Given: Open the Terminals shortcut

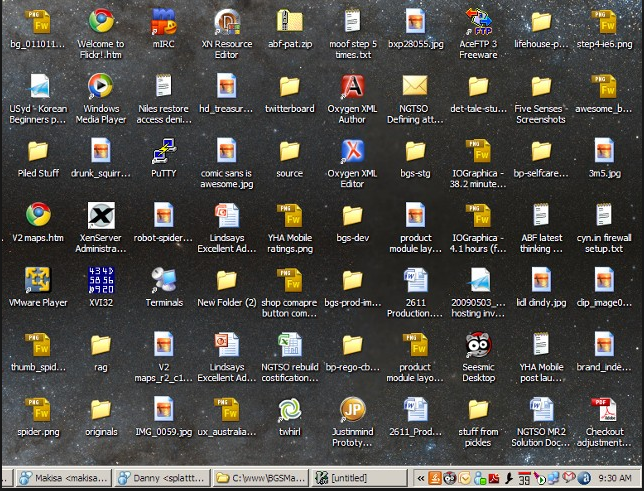Looking at the screenshot, I should point(163,280).
